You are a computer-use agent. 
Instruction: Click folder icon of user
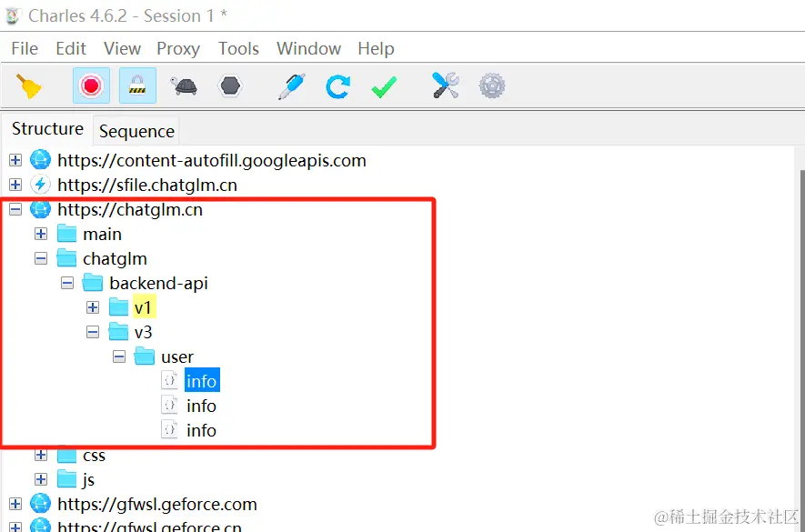coord(145,356)
